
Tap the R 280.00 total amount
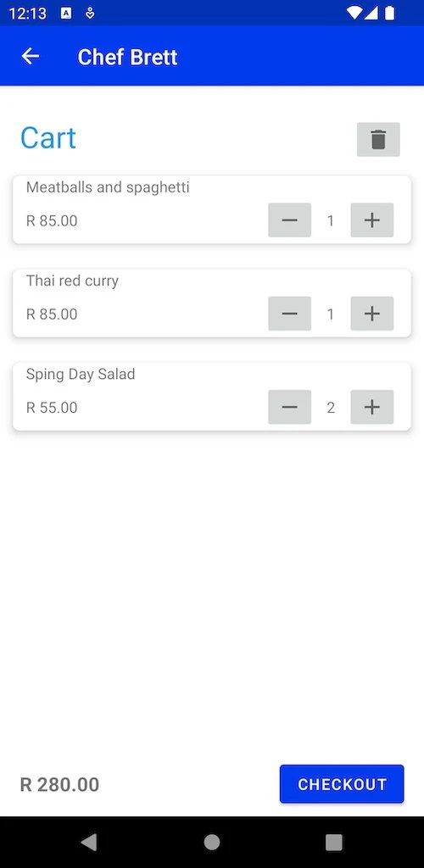59,784
